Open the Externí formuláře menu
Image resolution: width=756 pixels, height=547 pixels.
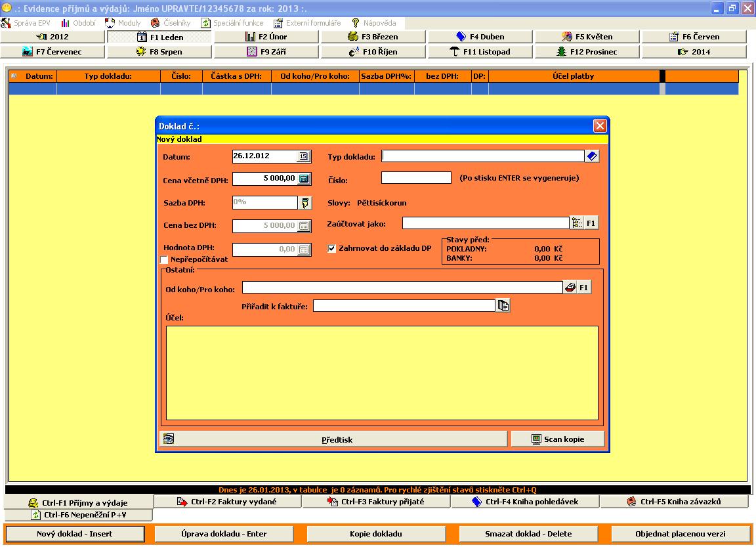307,23
